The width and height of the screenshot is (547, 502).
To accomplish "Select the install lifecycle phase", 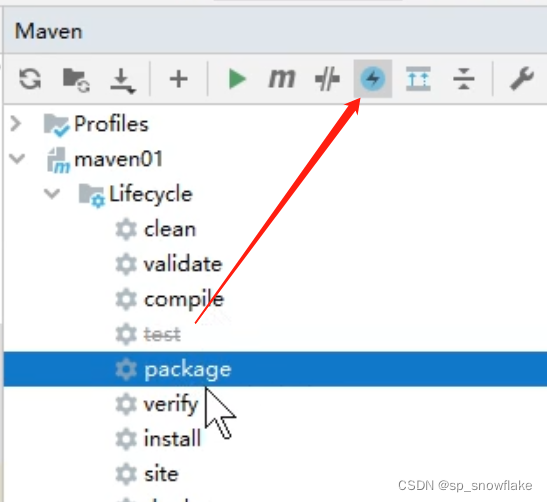I will 172,439.
